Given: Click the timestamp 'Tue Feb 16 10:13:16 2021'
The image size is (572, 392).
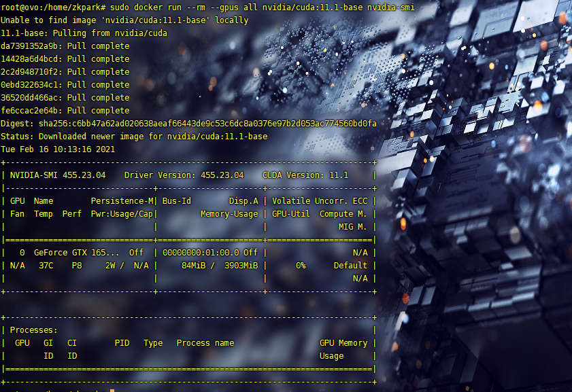Looking at the screenshot, I should pyautogui.click(x=58, y=149).
